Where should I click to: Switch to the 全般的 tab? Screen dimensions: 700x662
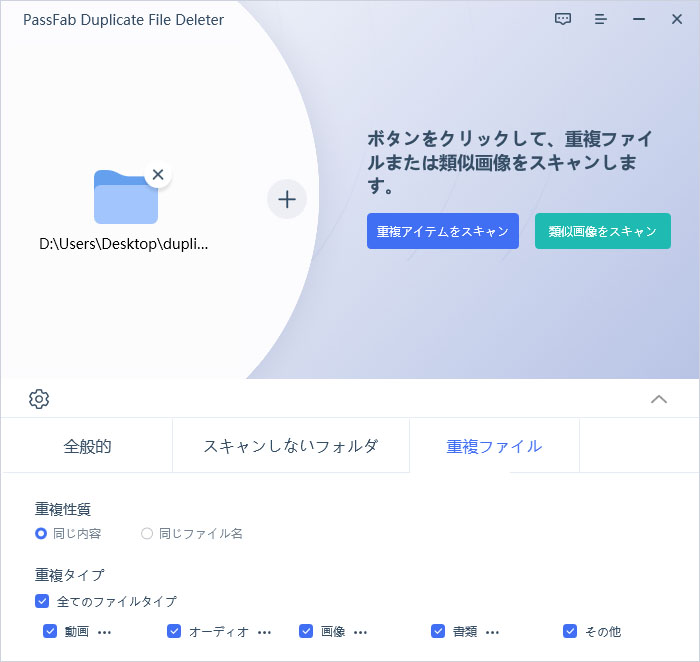(87, 447)
